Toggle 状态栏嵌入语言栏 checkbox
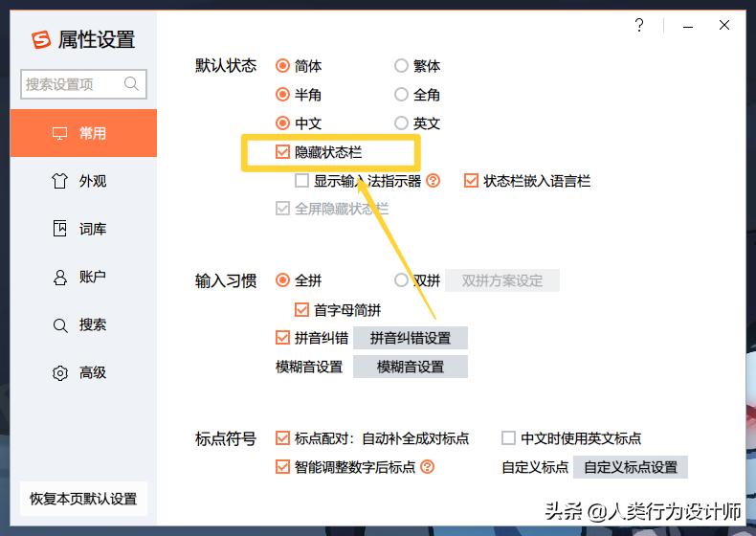 point(471,181)
